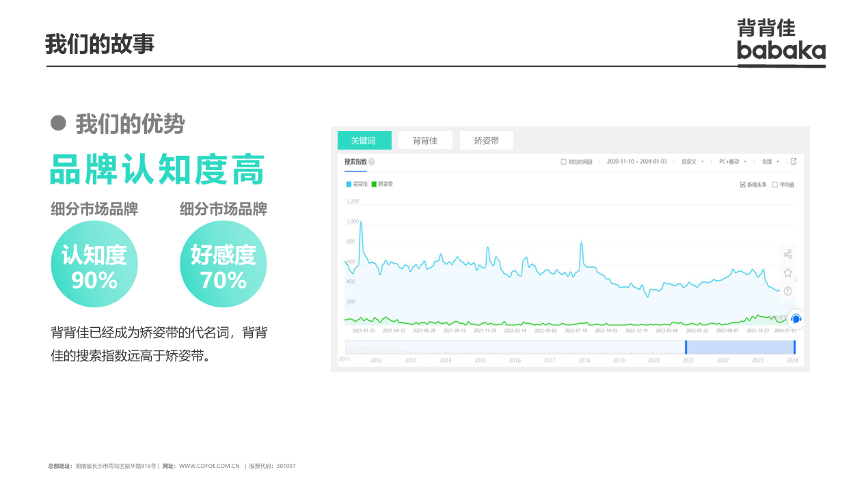Screen dimensions: 868x485
Task: Select the 矫姿带 keyword tab
Action: (x=487, y=141)
